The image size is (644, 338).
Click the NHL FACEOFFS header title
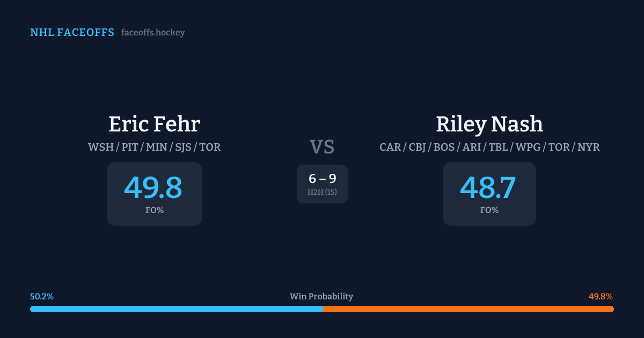[72, 33]
